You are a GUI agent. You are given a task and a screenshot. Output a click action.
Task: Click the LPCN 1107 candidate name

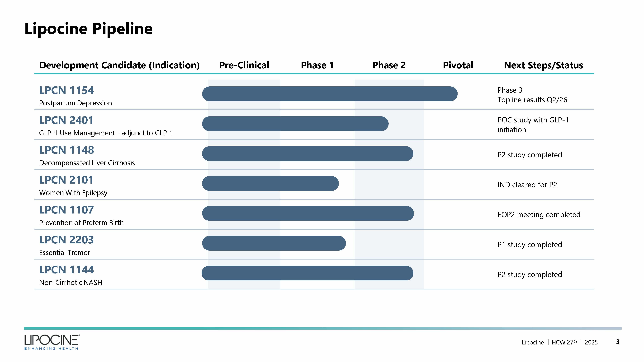click(66, 210)
